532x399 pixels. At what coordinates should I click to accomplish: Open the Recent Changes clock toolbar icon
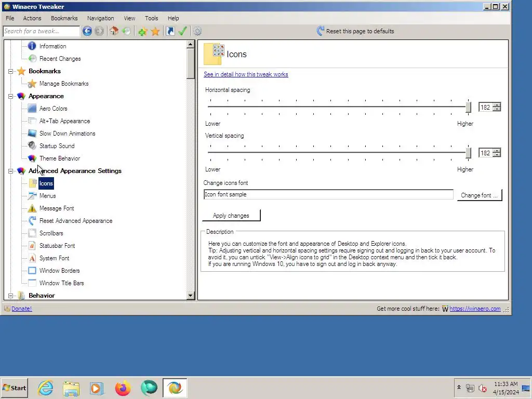pyautogui.click(x=127, y=31)
